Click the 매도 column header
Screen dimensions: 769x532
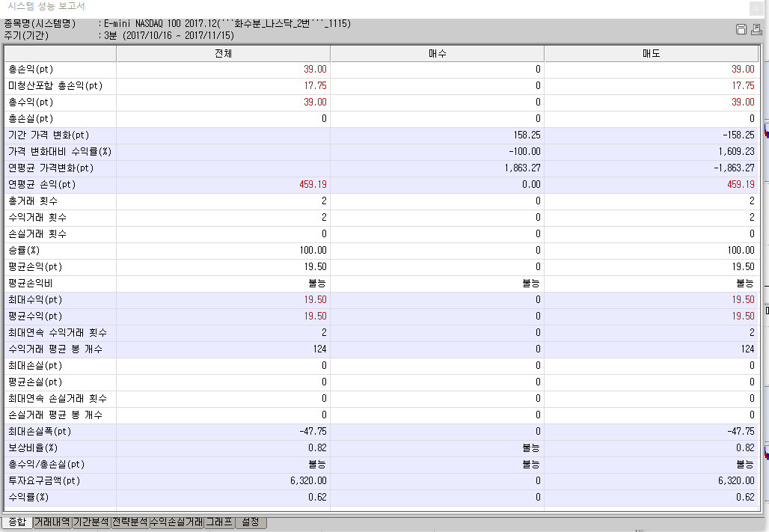tap(651, 54)
